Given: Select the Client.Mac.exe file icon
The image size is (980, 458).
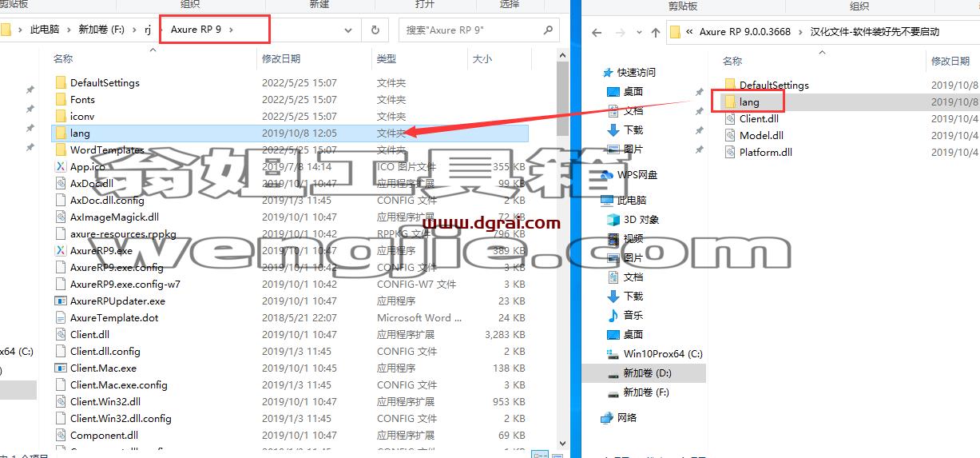Looking at the screenshot, I should point(61,368).
